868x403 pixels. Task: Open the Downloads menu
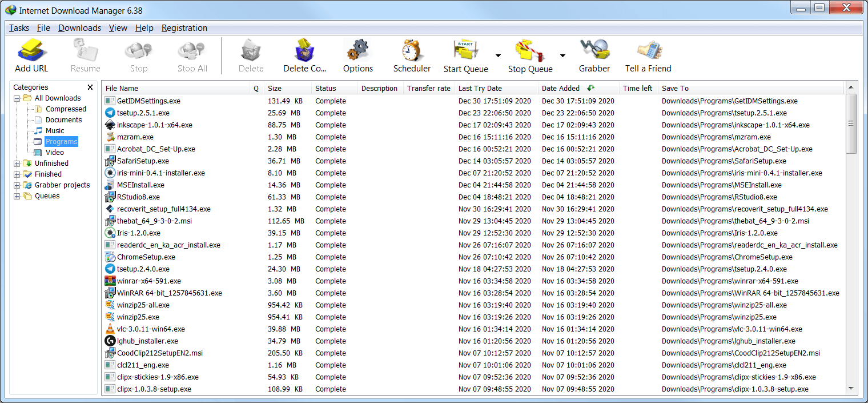point(79,27)
